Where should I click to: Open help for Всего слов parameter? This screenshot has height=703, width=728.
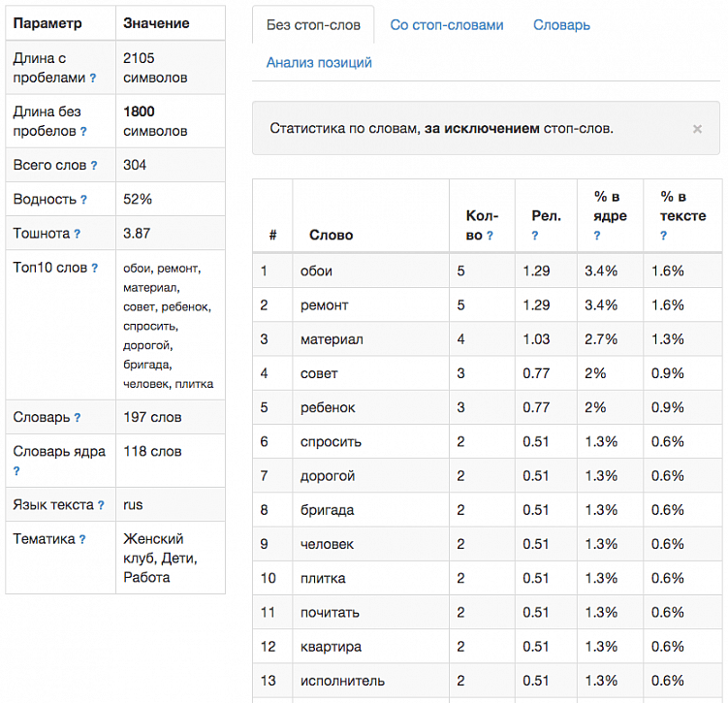tap(94, 166)
